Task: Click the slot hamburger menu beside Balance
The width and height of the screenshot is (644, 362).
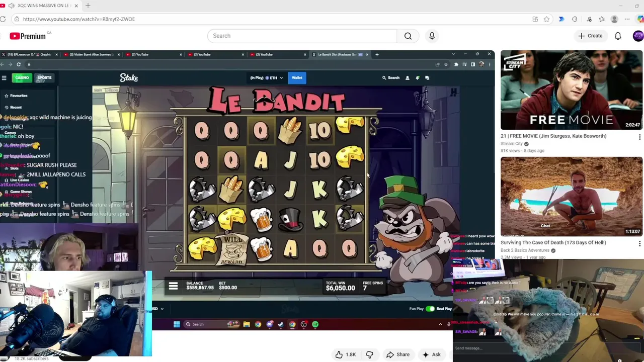Action: pyautogui.click(x=173, y=286)
